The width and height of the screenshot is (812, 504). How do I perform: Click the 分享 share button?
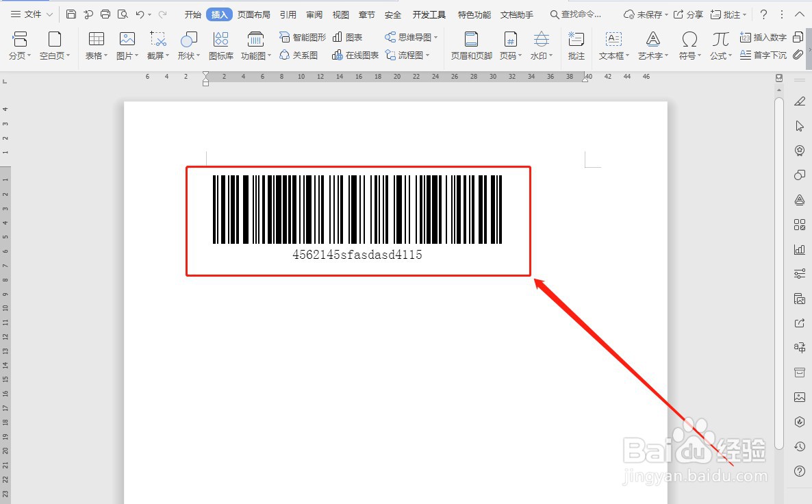[x=688, y=14]
